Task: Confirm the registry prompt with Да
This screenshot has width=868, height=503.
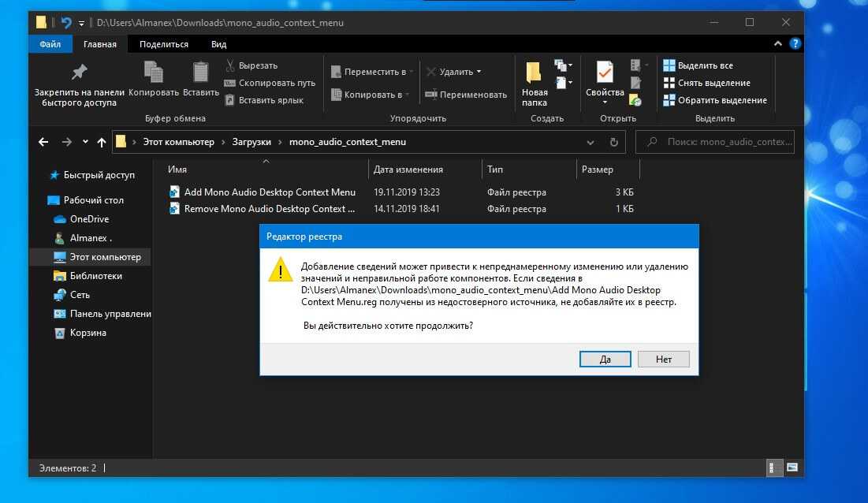Action: pos(605,359)
